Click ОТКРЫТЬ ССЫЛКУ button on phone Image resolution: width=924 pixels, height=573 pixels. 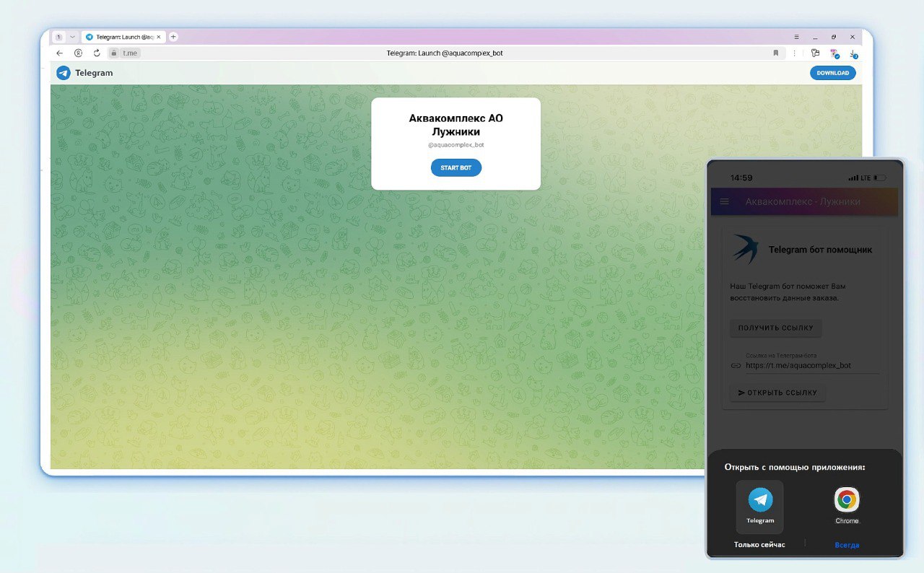click(x=777, y=393)
